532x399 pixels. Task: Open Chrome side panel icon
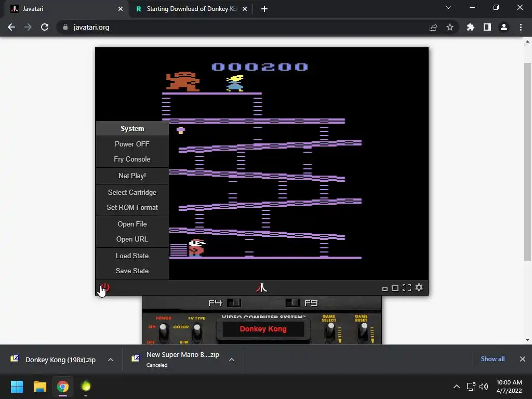487,27
